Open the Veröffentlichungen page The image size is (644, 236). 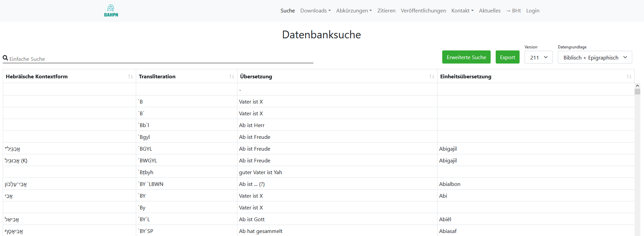423,11
